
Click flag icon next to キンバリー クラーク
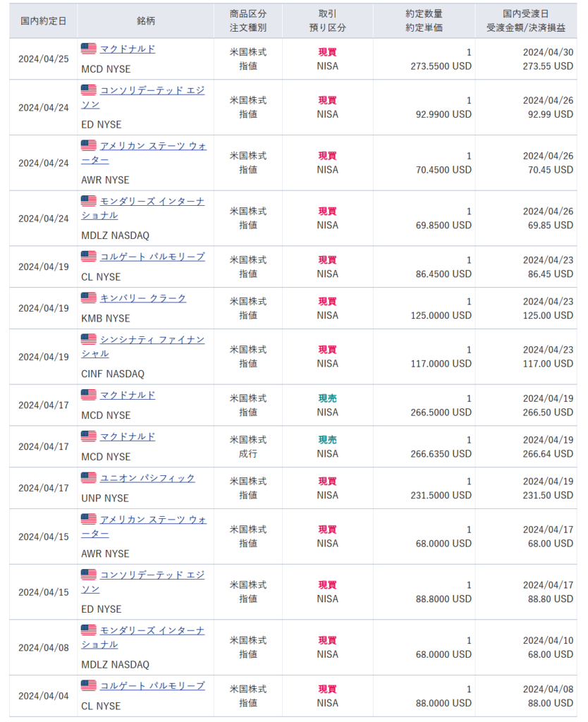[x=88, y=298]
